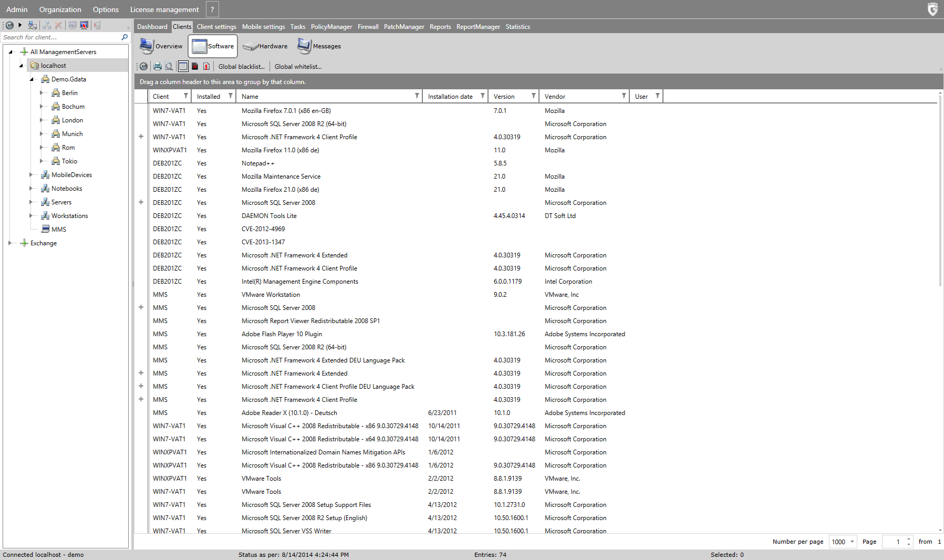
Task: Open the Admin menu
Action: tap(17, 9)
